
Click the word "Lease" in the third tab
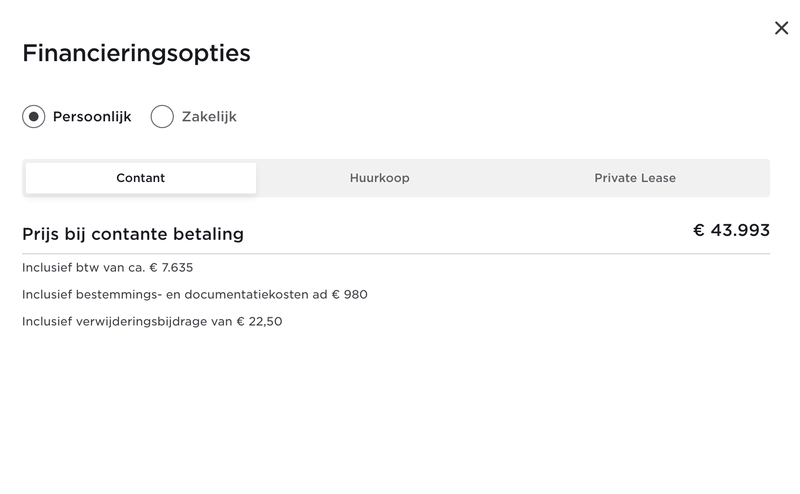click(658, 178)
